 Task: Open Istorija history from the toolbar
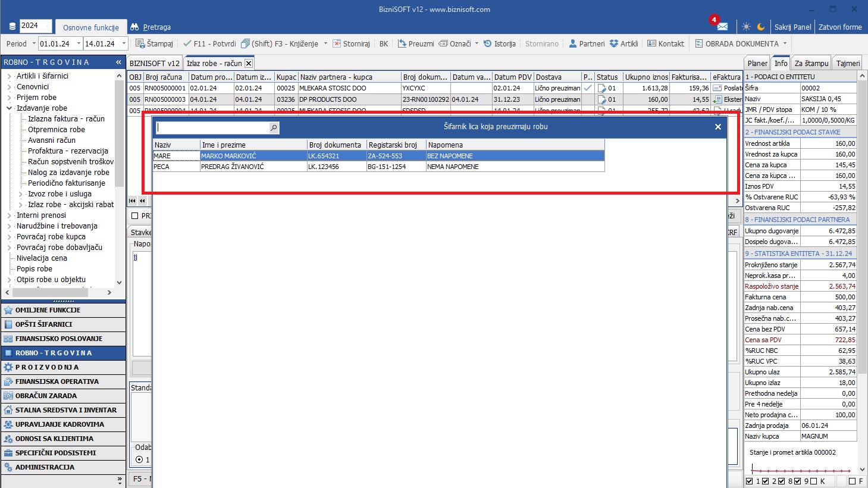point(488,43)
